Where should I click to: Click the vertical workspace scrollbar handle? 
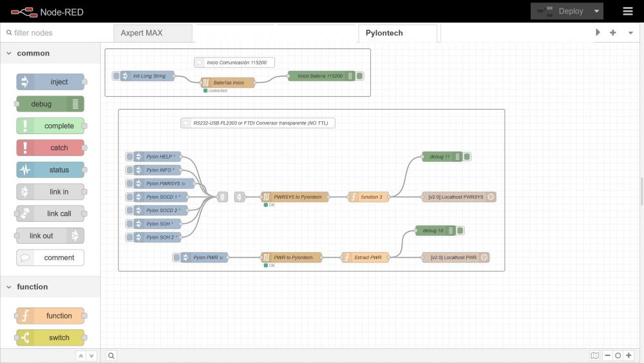[x=642, y=191]
